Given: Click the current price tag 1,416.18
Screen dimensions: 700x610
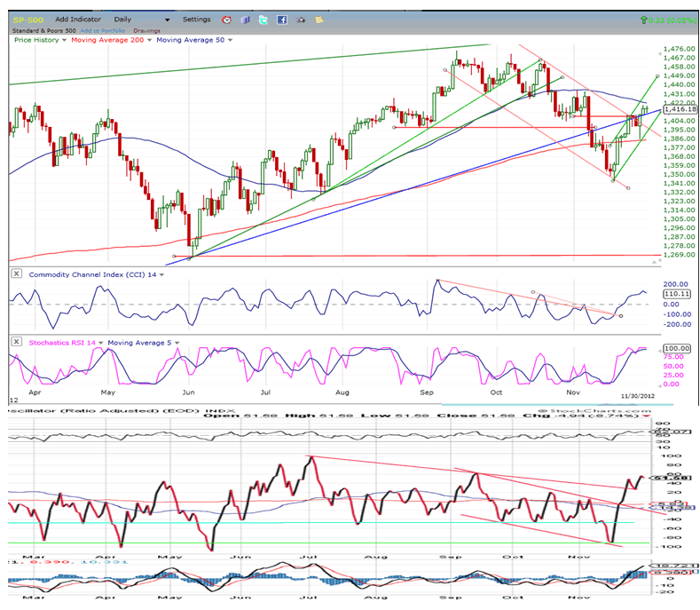Looking at the screenshot, I should 680,109.
